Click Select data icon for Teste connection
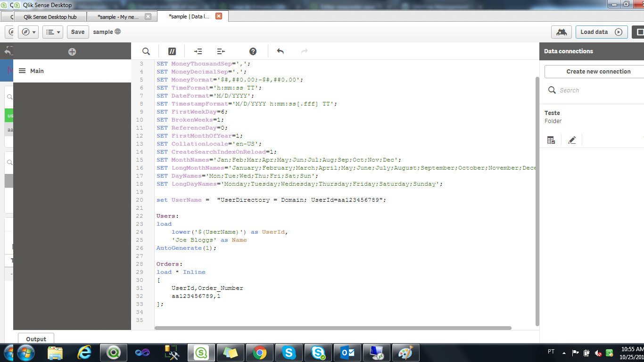This screenshot has height=362, width=644. (551, 140)
